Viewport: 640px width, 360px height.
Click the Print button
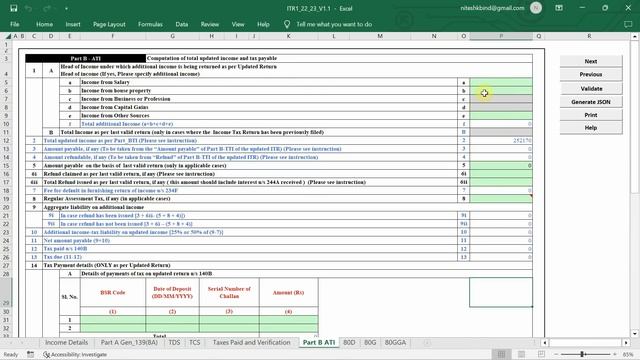click(x=591, y=115)
